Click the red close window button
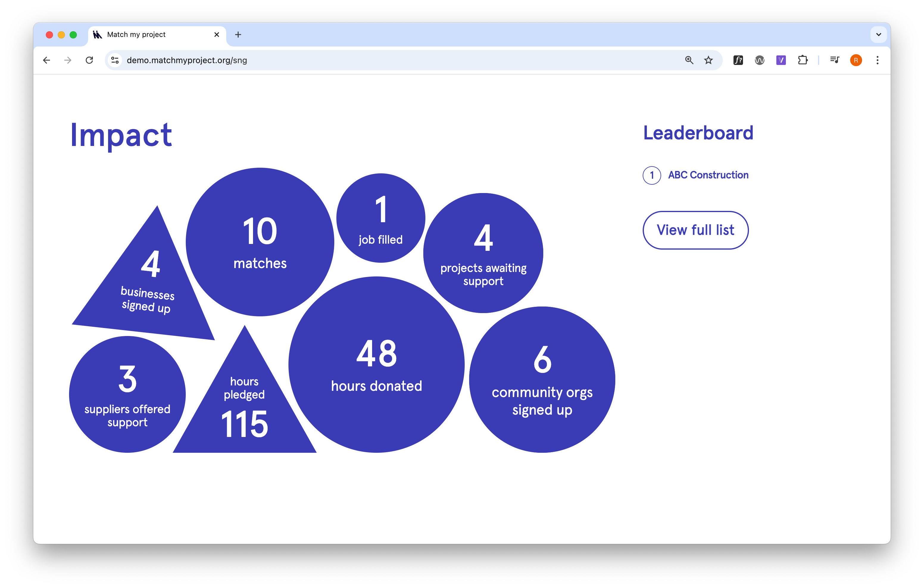924x588 pixels. point(49,35)
